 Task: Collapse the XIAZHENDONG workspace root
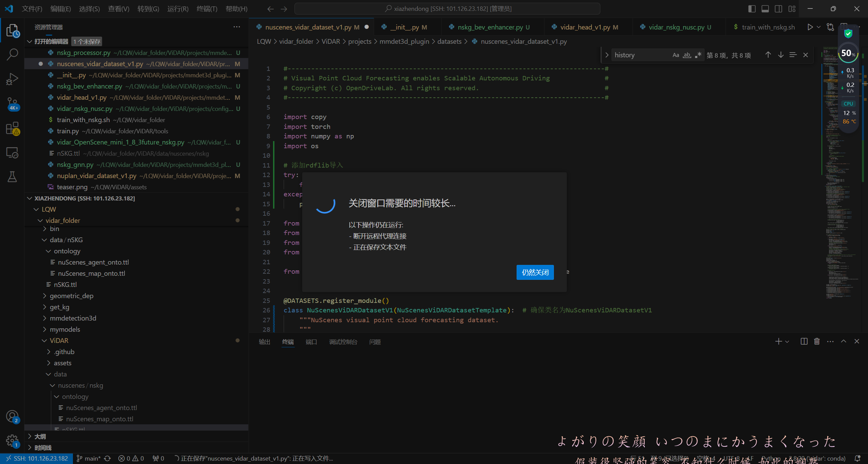pos(30,198)
